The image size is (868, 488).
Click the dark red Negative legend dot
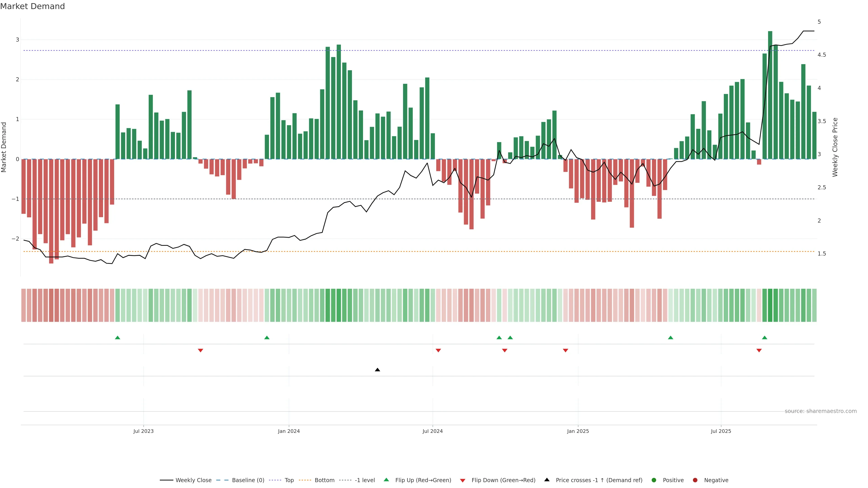click(x=695, y=480)
